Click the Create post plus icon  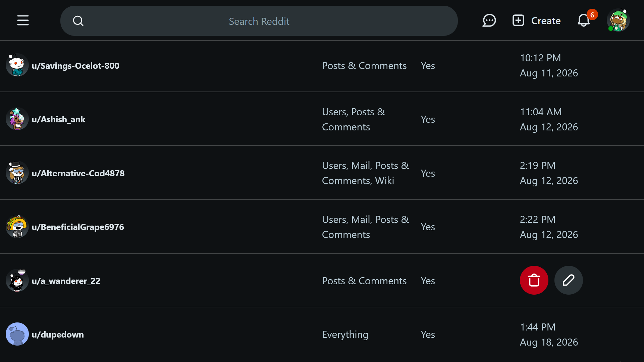(x=518, y=20)
